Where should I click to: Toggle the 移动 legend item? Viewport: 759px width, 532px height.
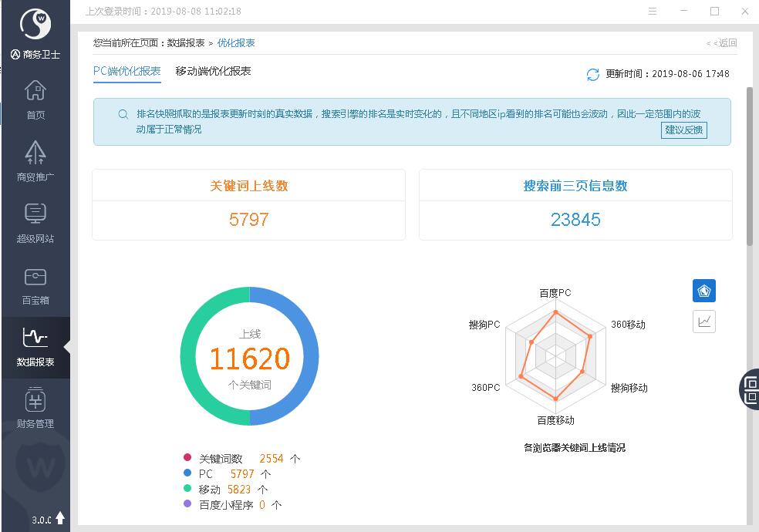tap(209, 490)
